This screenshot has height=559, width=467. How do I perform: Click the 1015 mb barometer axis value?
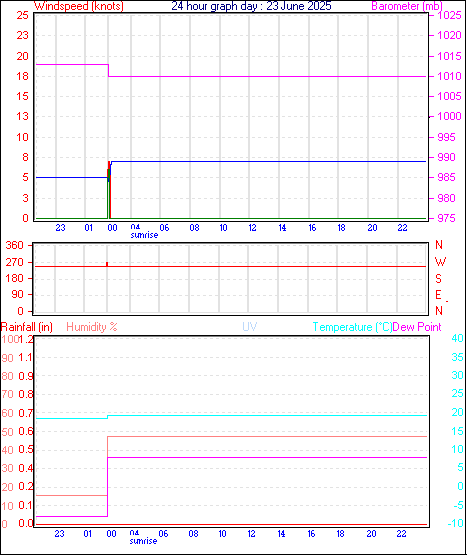tap(450, 56)
